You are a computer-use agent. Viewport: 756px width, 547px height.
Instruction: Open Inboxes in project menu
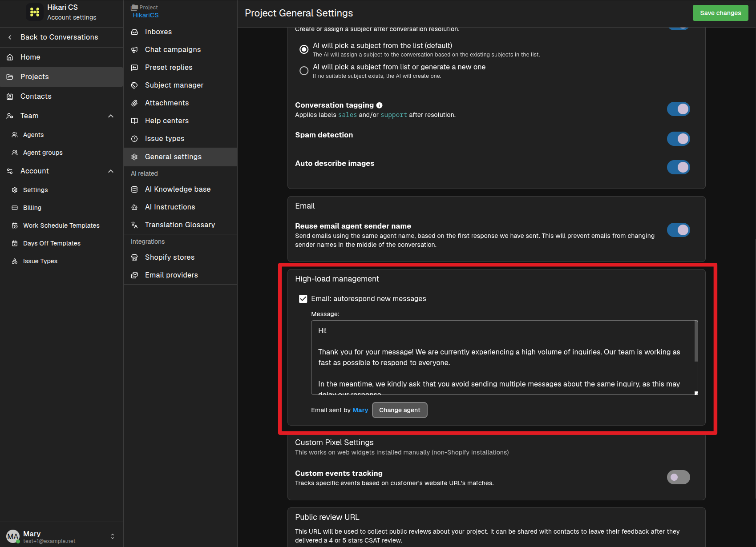pyautogui.click(x=180, y=32)
